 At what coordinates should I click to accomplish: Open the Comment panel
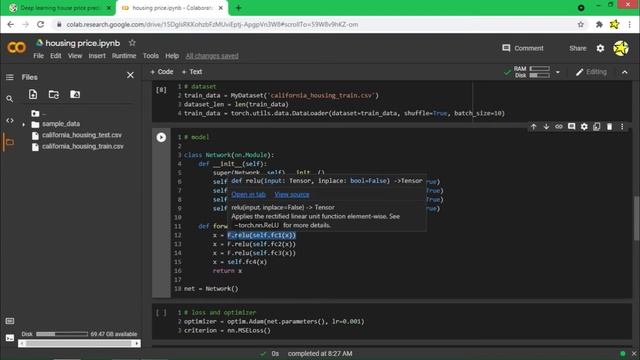pos(523,48)
